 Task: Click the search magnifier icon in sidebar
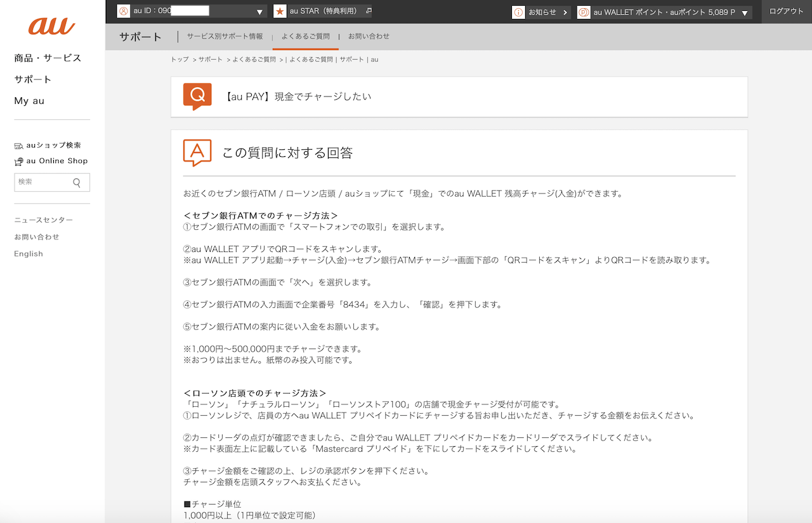[x=77, y=183]
